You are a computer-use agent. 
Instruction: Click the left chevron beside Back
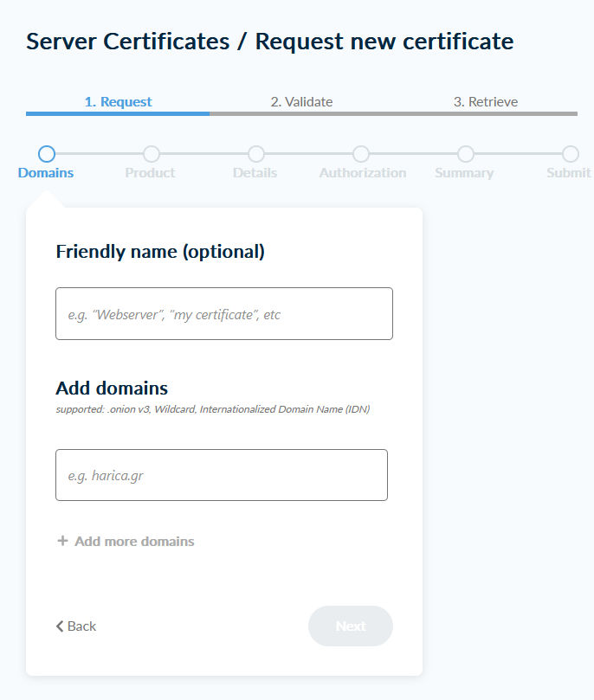tap(60, 626)
